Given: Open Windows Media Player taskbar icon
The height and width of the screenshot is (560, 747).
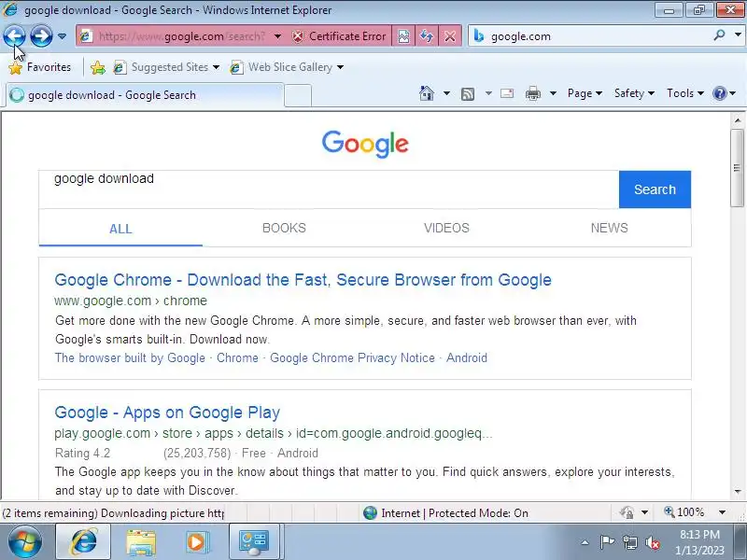Looking at the screenshot, I should [196, 542].
